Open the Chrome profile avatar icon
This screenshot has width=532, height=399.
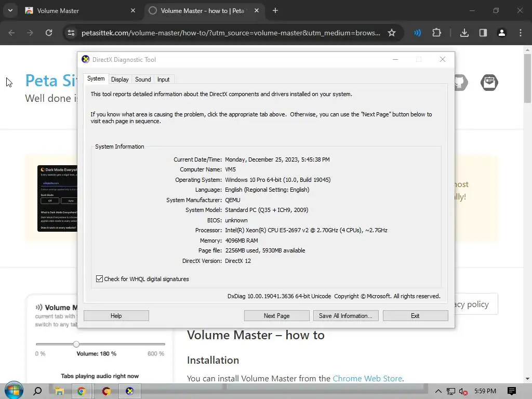pos(501,33)
